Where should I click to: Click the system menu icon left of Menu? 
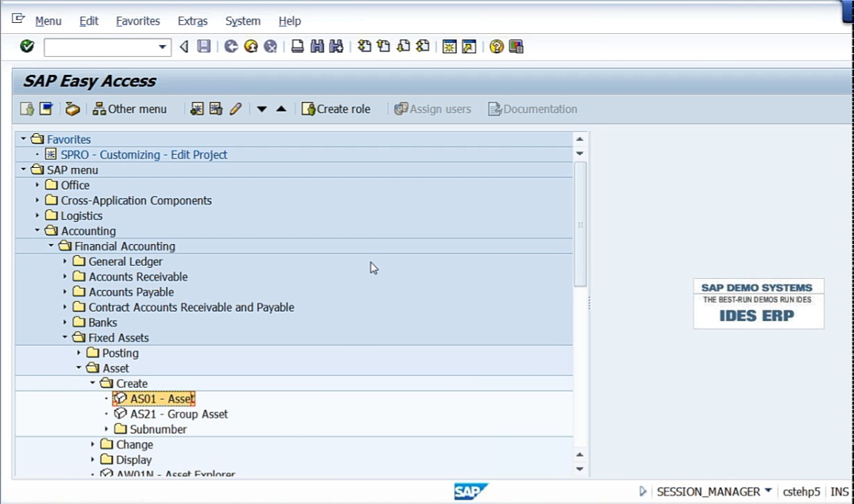(x=18, y=19)
